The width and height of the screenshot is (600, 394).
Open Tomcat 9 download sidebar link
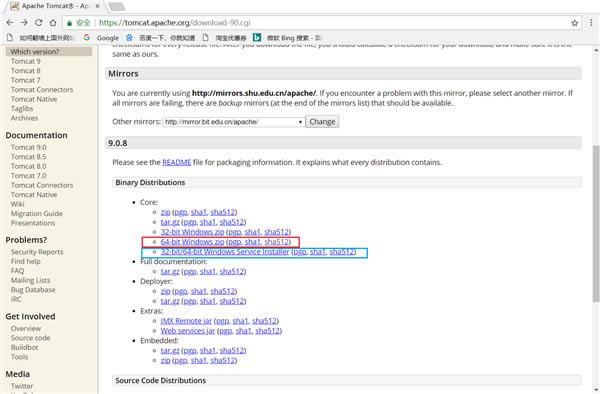26,61
